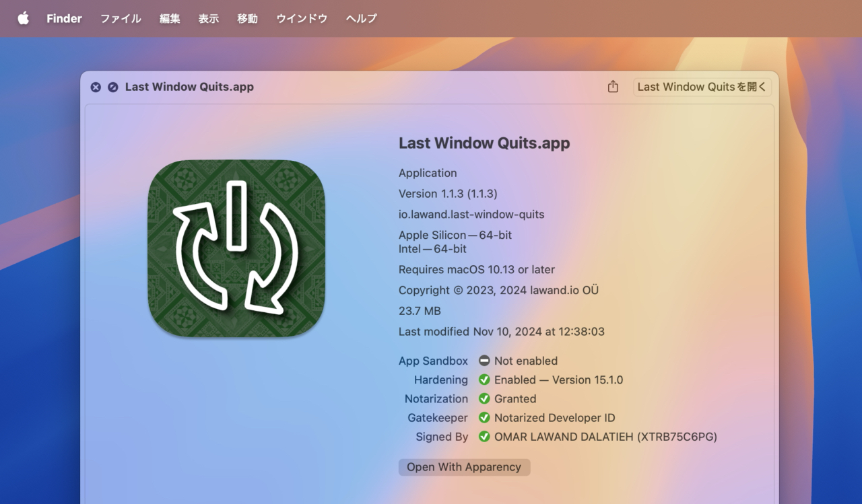Click the 'Hardening' label
Viewport: 862px width, 504px height.
[441, 380]
